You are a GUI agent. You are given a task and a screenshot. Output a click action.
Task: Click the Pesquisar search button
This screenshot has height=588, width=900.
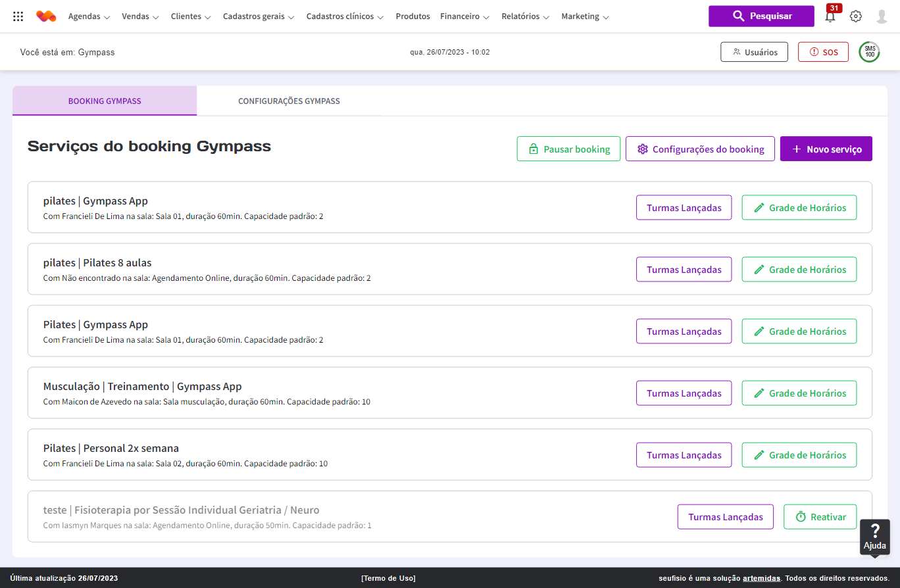tap(761, 16)
